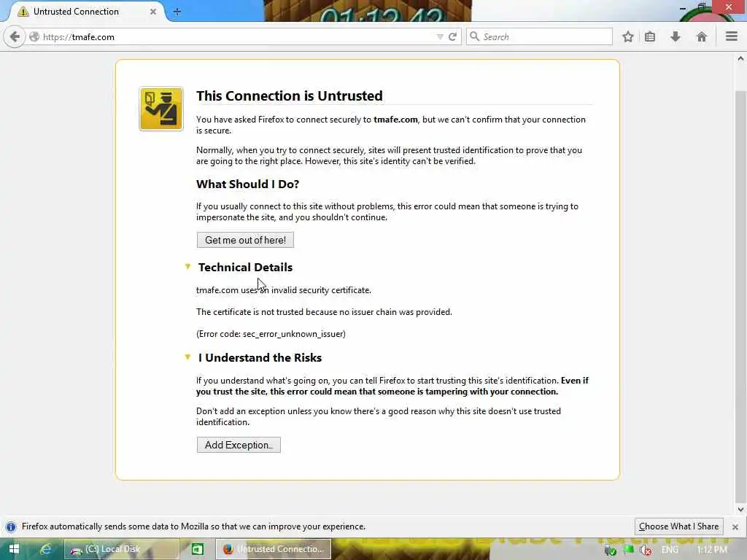Collapse the I Understand the Risks section

(187, 357)
